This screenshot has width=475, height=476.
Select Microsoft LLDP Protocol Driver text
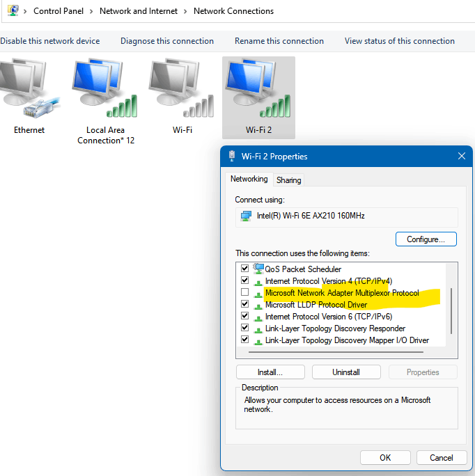[x=316, y=305]
